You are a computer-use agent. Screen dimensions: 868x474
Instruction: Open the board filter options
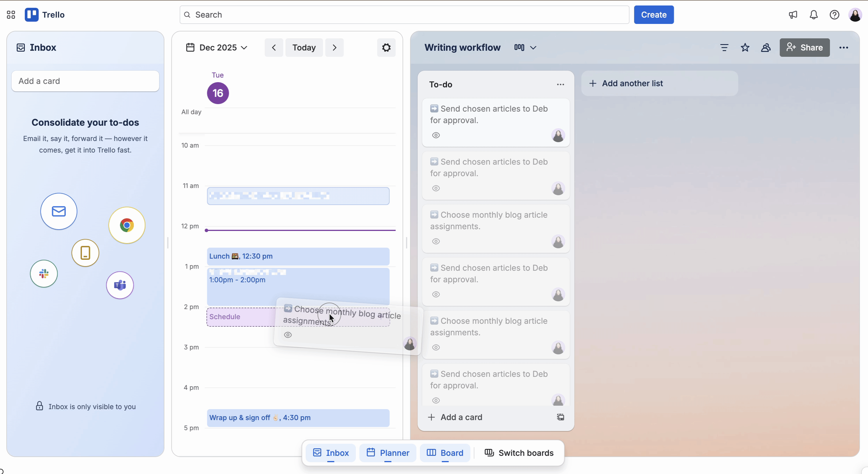coord(724,48)
